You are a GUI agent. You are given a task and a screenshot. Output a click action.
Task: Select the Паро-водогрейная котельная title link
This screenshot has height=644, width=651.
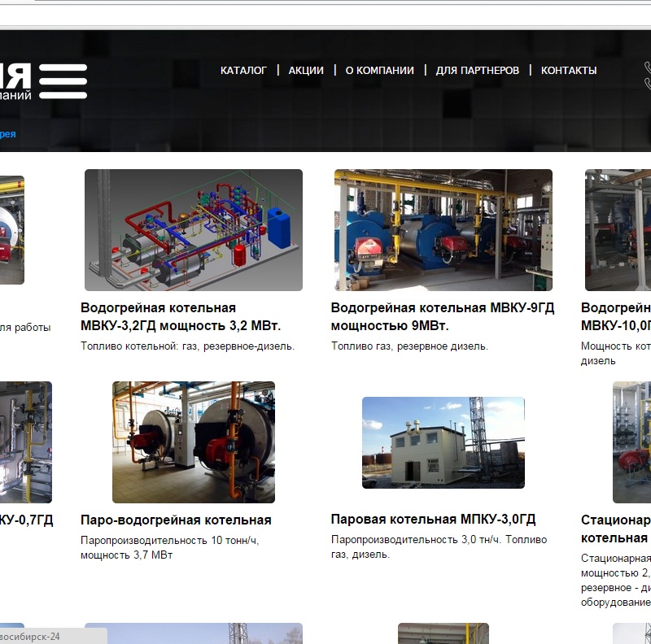click(x=176, y=520)
